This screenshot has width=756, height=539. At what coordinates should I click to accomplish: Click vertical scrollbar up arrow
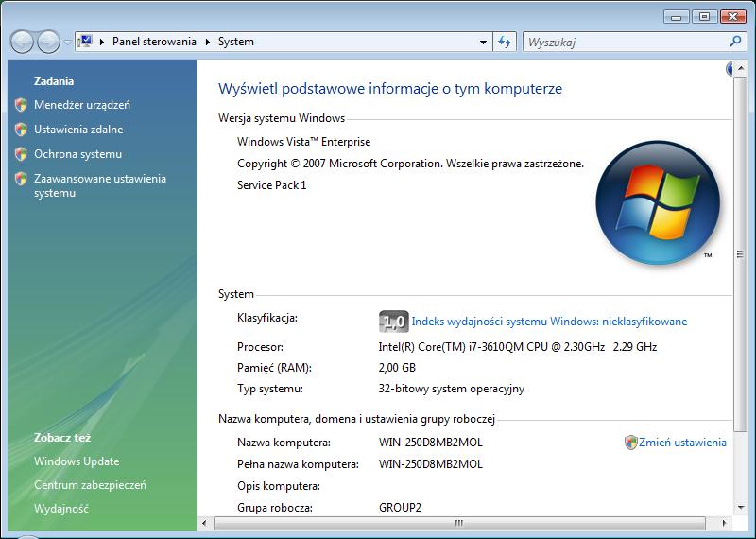(x=741, y=69)
